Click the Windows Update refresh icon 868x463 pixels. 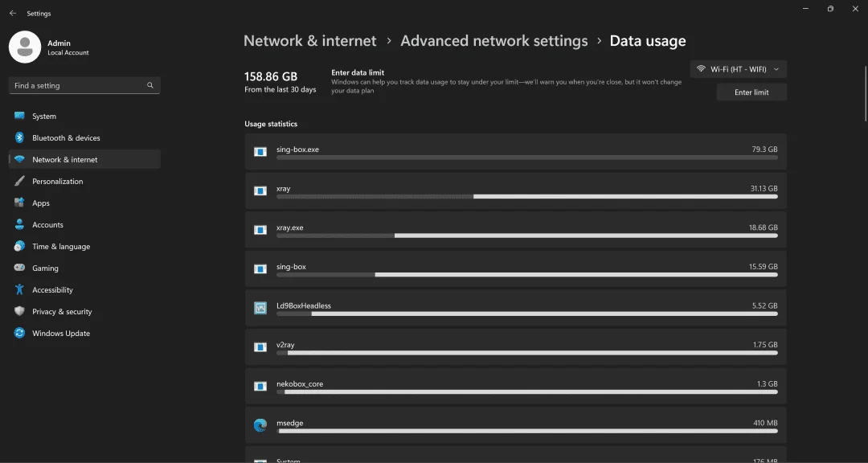(x=19, y=333)
